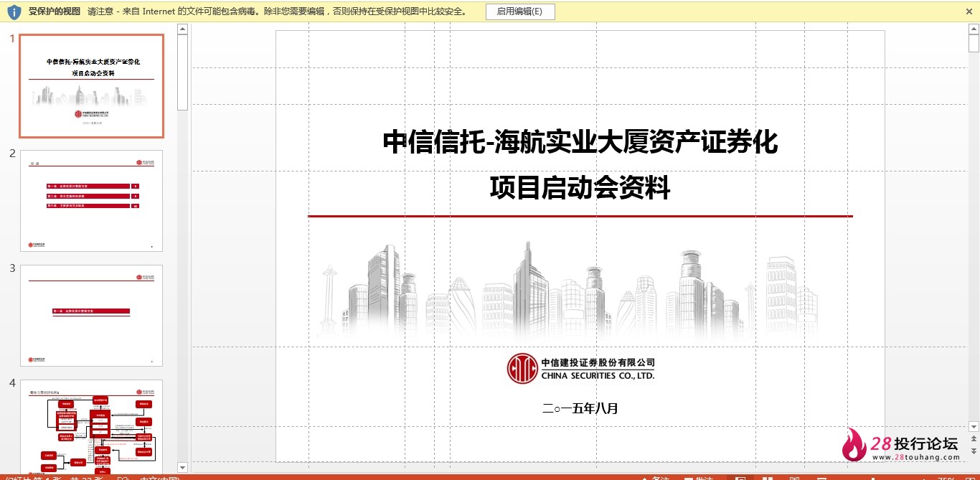
Task: Click thumbnail pane scrollbar thumb
Action: tap(182, 72)
